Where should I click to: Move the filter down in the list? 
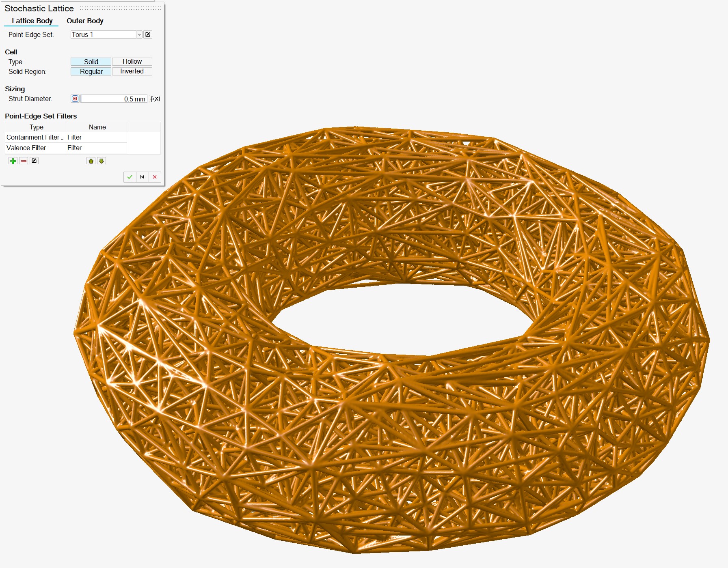(x=102, y=161)
